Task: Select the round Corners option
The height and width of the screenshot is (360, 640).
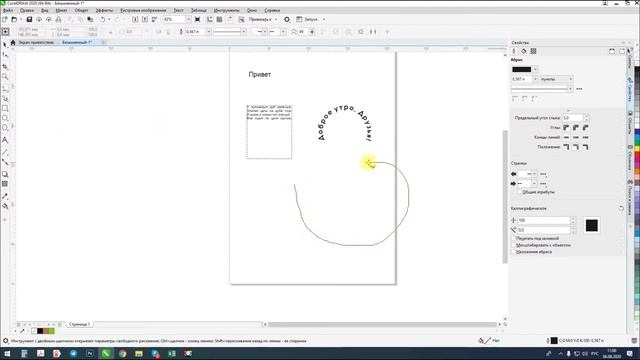Action: tap(576, 128)
